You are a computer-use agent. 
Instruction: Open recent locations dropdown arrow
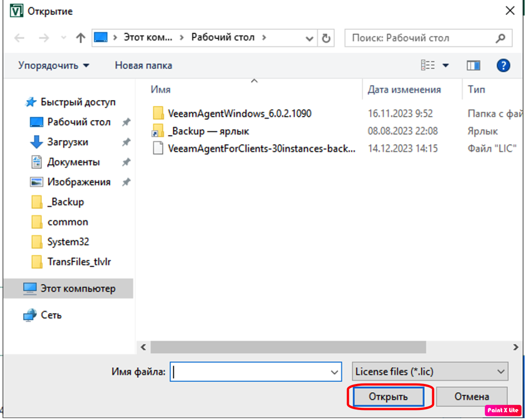[x=63, y=38]
